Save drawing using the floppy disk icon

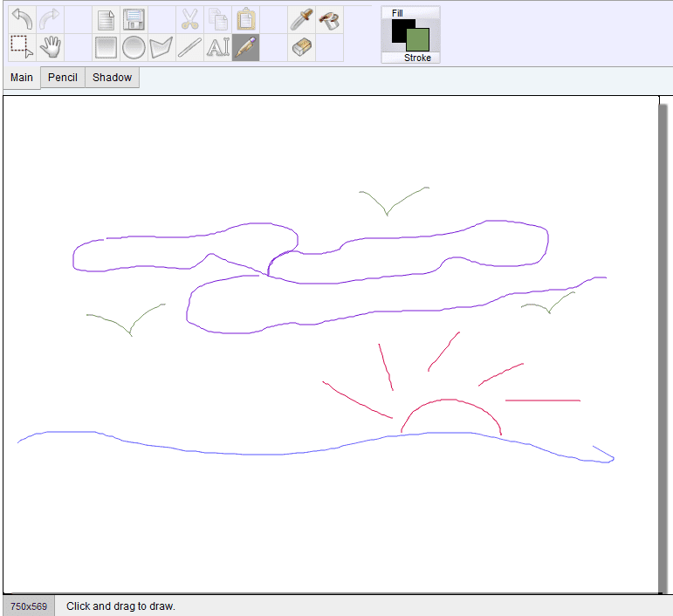tap(134, 19)
